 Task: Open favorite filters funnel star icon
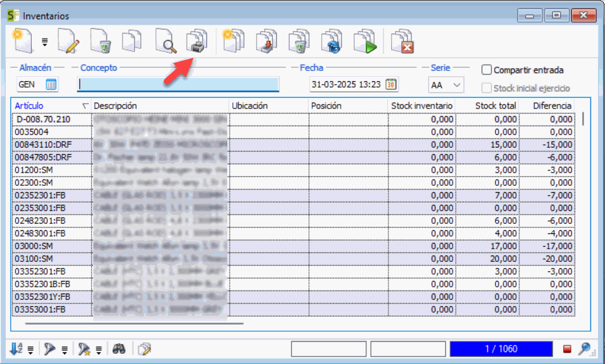click(84, 349)
